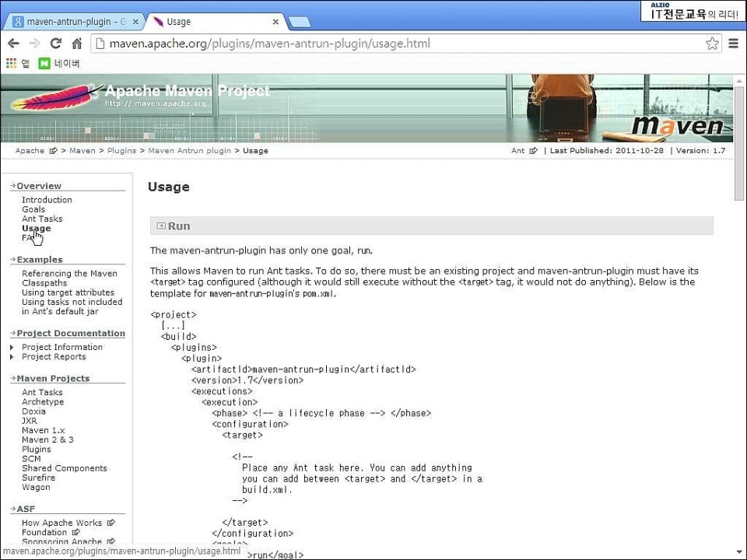
Task: Open the Maven 1.x link
Action: (x=44, y=430)
